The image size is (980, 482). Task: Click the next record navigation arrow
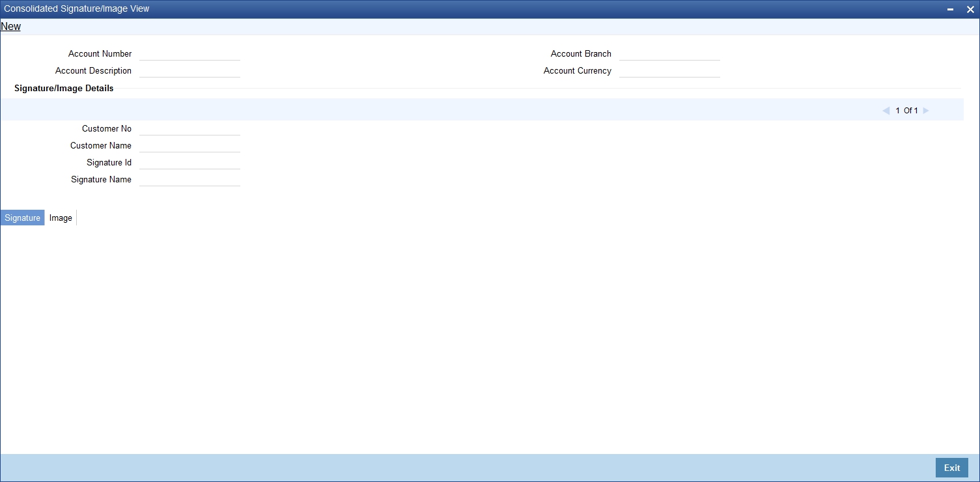pyautogui.click(x=925, y=110)
